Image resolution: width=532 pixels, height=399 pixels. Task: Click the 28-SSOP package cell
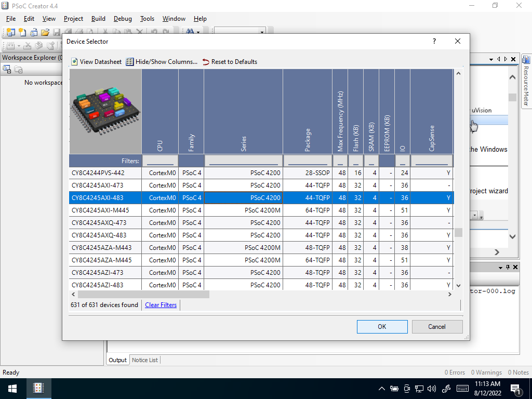tap(308, 172)
